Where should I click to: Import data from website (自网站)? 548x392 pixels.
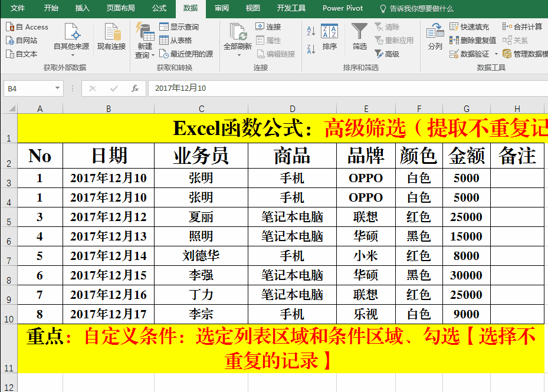pyautogui.click(x=22, y=41)
